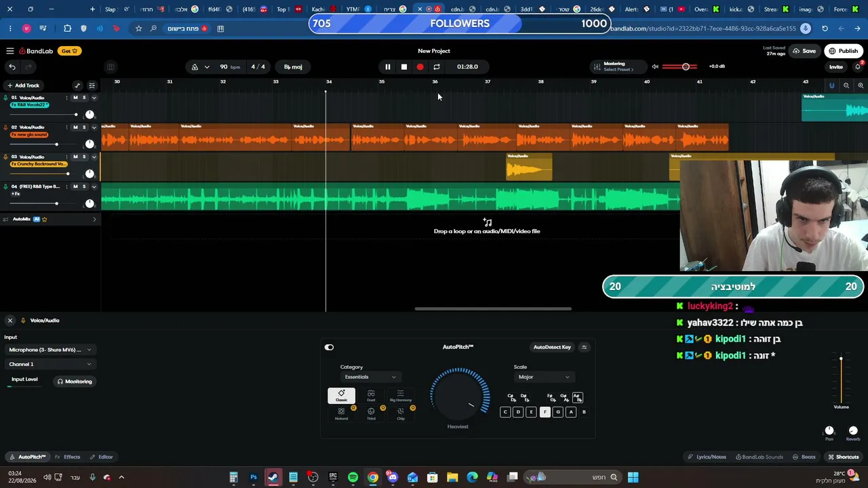Select the Natural AutoPitch effect
Screen dimensions: 868x488
tap(341, 413)
